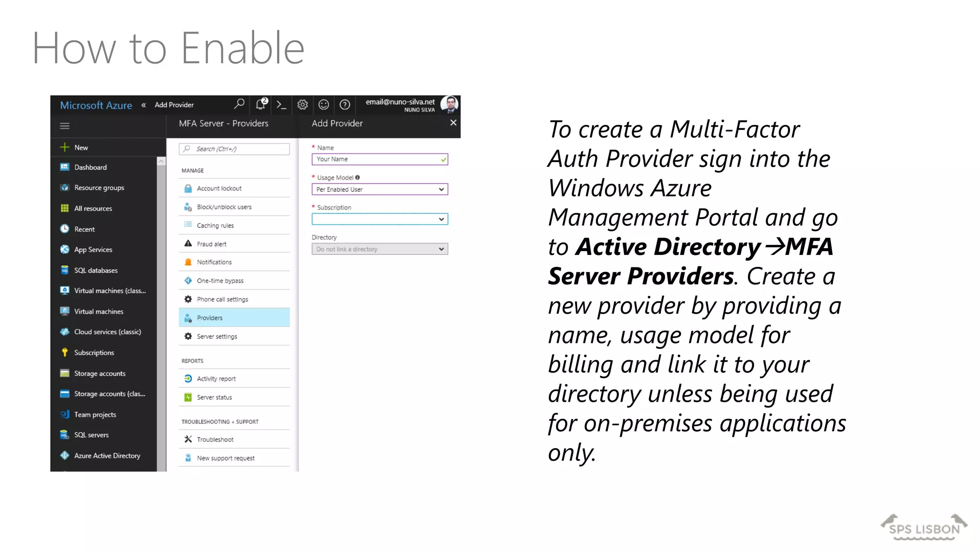Click the SQL databases icon
The width and height of the screenshot is (980, 551).
[65, 270]
